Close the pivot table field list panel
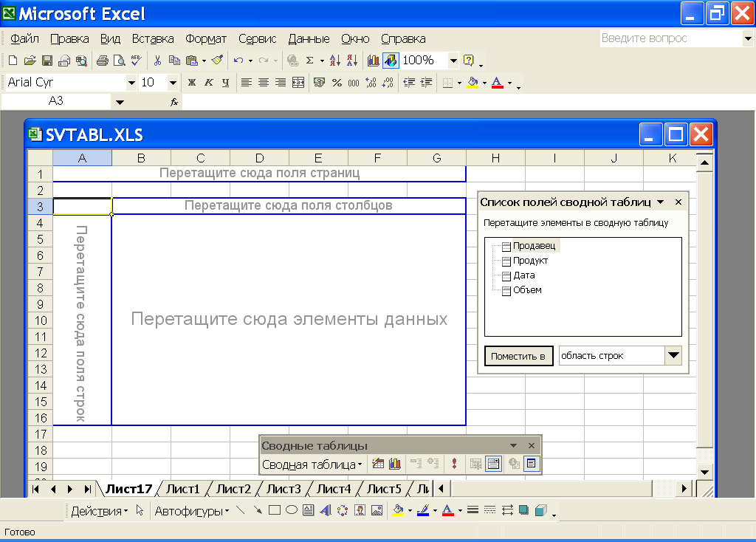756x542 pixels. pyautogui.click(x=678, y=202)
